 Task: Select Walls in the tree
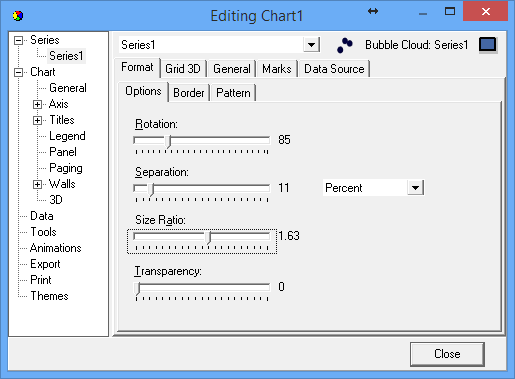tap(62, 184)
